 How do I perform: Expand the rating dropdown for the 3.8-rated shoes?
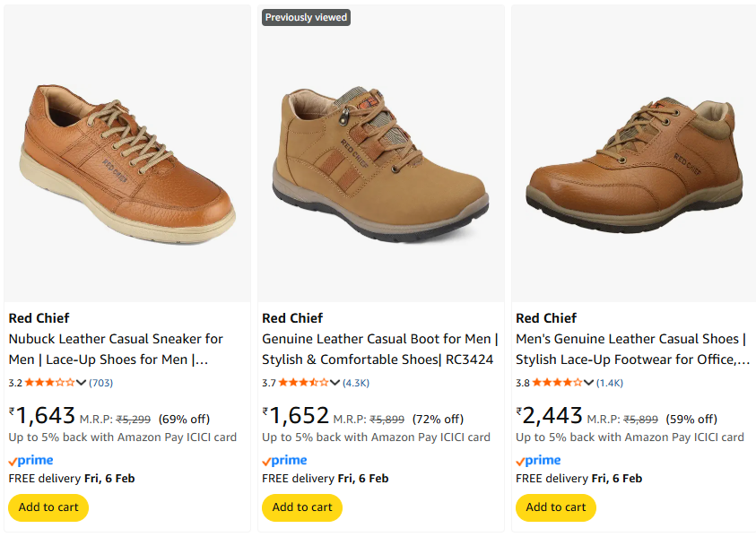point(589,383)
